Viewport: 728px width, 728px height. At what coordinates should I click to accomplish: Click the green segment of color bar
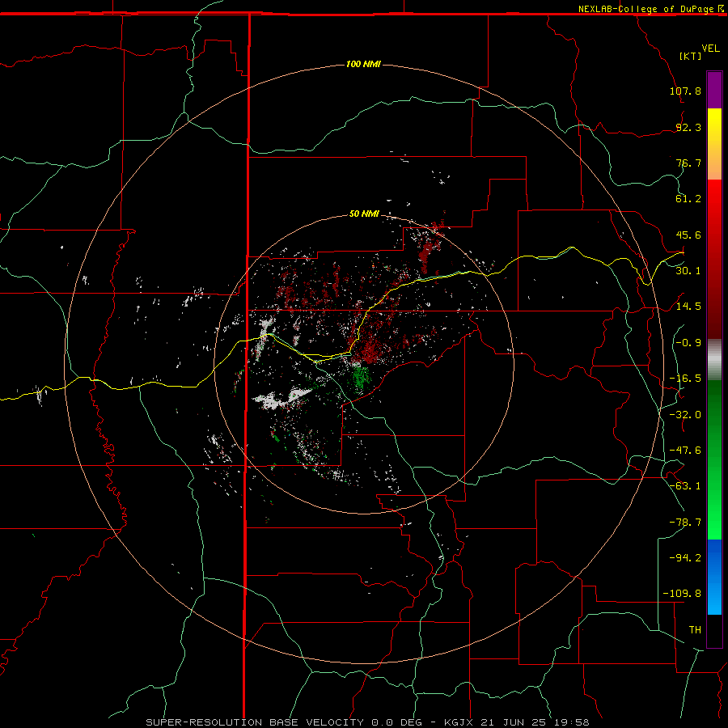tap(714, 459)
